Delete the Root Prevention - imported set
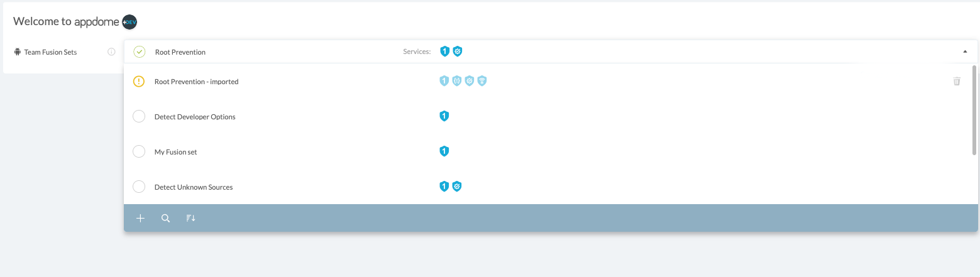This screenshot has width=980, height=277. [956, 81]
